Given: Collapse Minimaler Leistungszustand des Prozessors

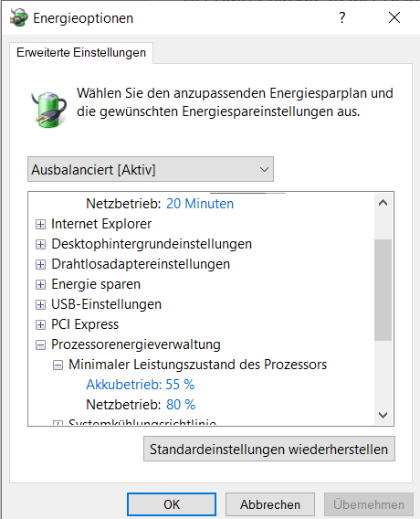Looking at the screenshot, I should [x=58, y=365].
